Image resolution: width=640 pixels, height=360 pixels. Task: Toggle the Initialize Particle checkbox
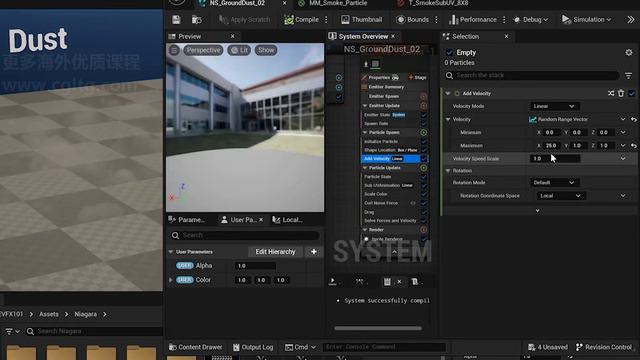(424, 141)
